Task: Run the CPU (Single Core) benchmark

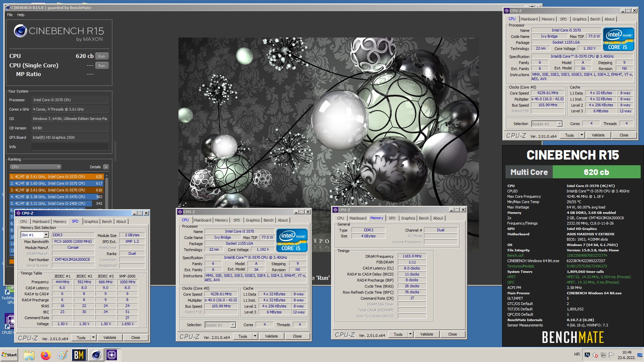Action: click(x=102, y=66)
